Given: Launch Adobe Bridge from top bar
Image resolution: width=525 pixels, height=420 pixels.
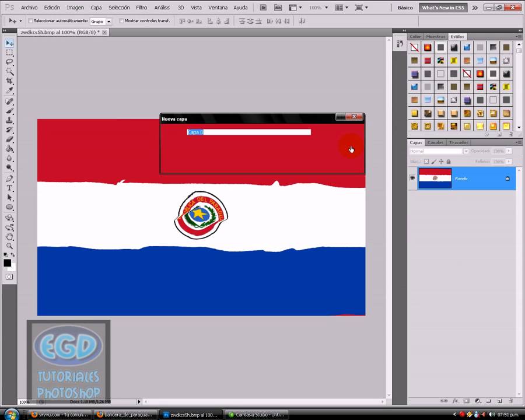Looking at the screenshot, I should 263,8.
